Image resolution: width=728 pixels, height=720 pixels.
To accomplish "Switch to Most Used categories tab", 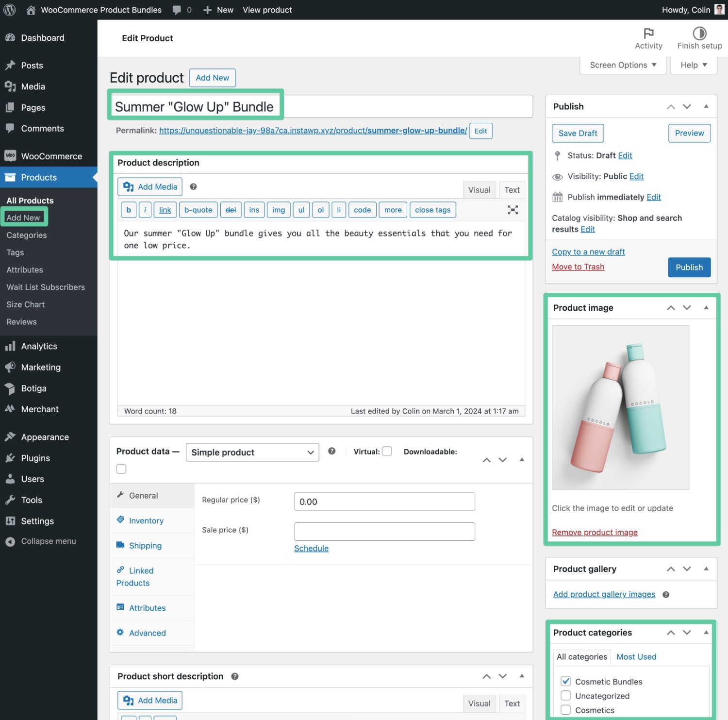I will (x=636, y=657).
